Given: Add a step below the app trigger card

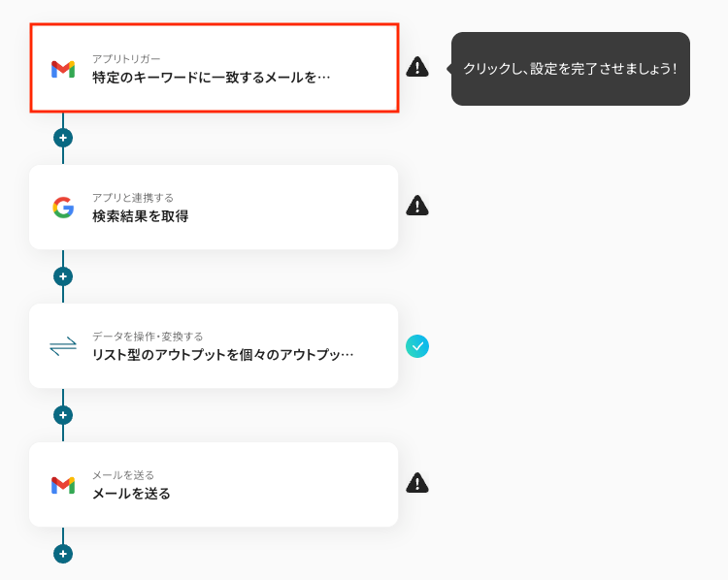Looking at the screenshot, I should (63, 138).
